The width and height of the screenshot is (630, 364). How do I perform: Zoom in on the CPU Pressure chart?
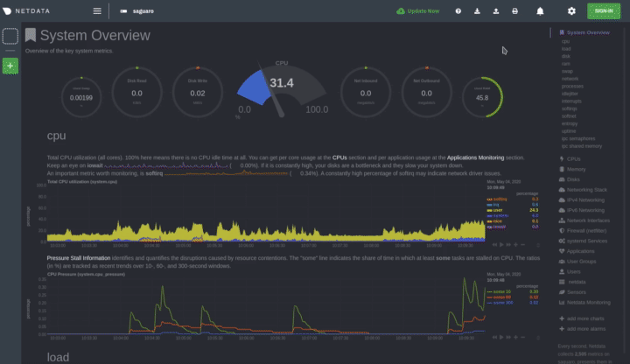[x=515, y=337]
